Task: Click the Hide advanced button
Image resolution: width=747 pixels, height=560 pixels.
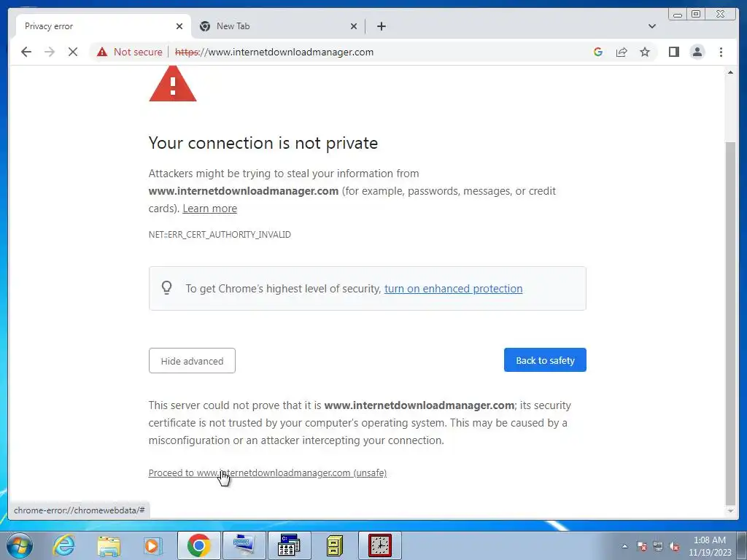Action: point(192,360)
